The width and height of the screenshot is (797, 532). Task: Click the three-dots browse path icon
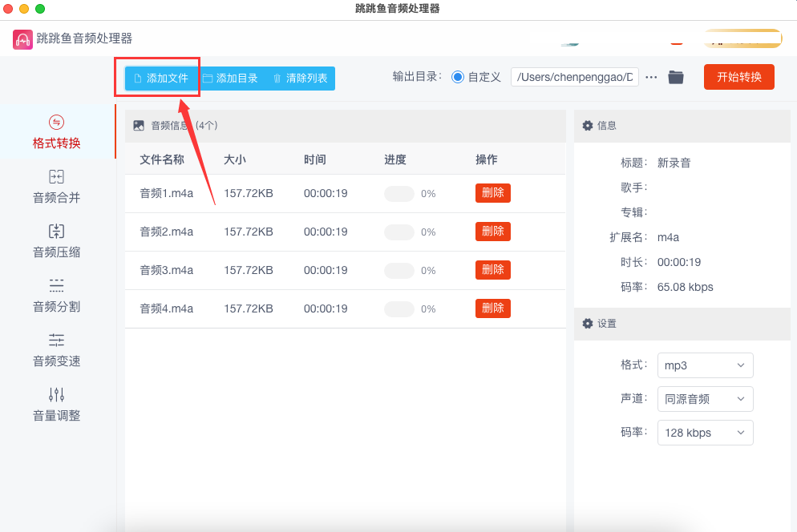(651, 78)
